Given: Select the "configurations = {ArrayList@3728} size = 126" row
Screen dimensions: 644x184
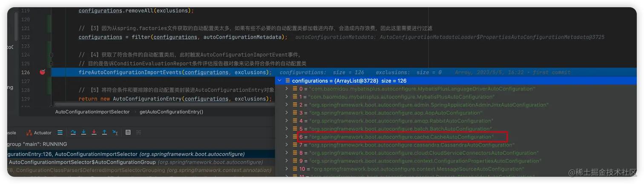Looking at the screenshot, I should 456,81.
